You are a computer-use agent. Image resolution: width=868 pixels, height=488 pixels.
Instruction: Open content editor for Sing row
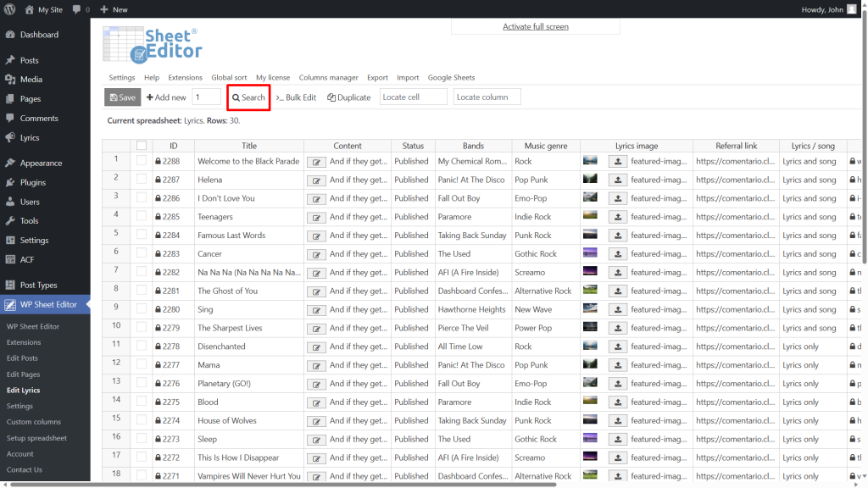tap(316, 310)
